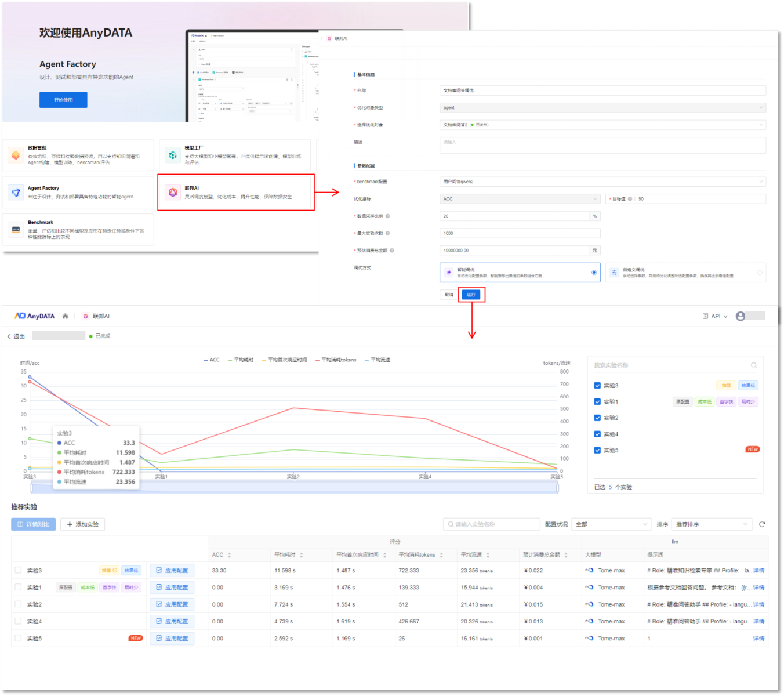Viewport: 784px width, 696px height.
Task: Click 添加实验 button
Action: click(x=82, y=524)
